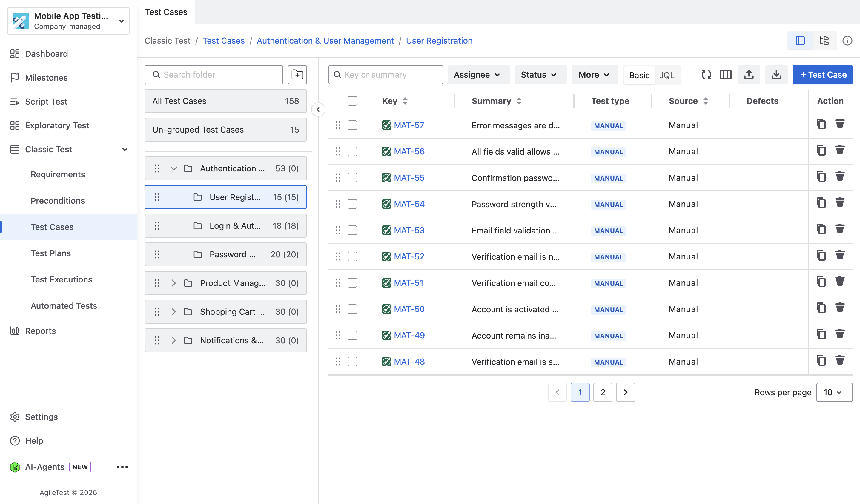Open the Assignee filter dropdown
This screenshot has width=860, height=504.
(478, 74)
